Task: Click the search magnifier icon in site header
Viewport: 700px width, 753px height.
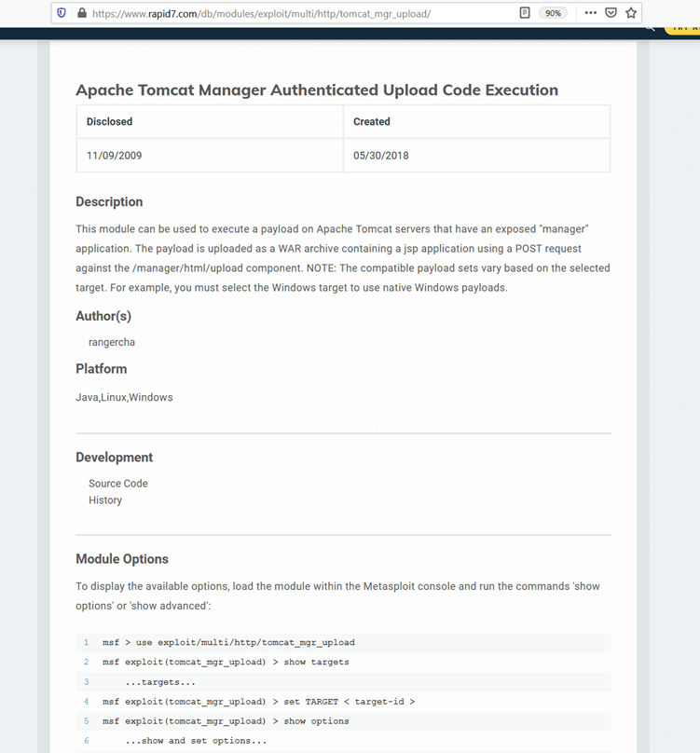Action: point(650,29)
